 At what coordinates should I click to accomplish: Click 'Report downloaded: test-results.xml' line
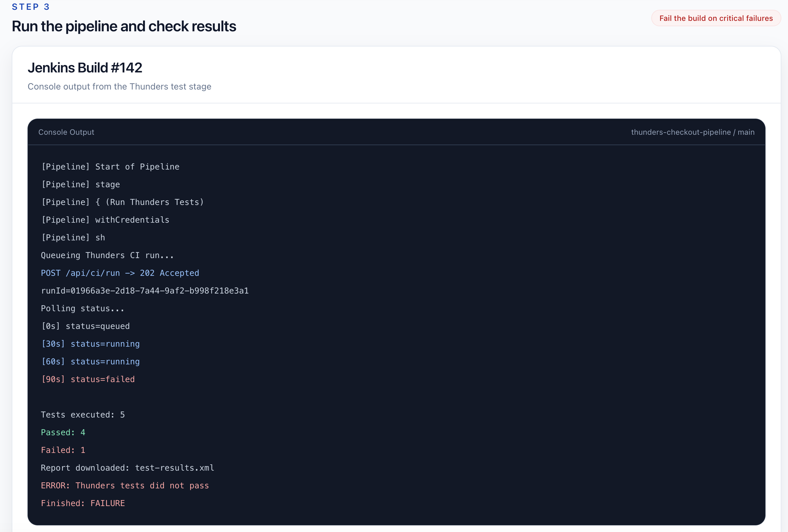(128, 468)
